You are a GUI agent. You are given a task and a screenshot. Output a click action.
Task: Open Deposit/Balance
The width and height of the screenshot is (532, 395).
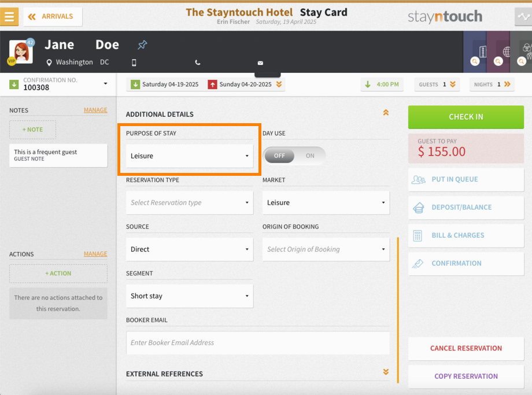click(466, 208)
